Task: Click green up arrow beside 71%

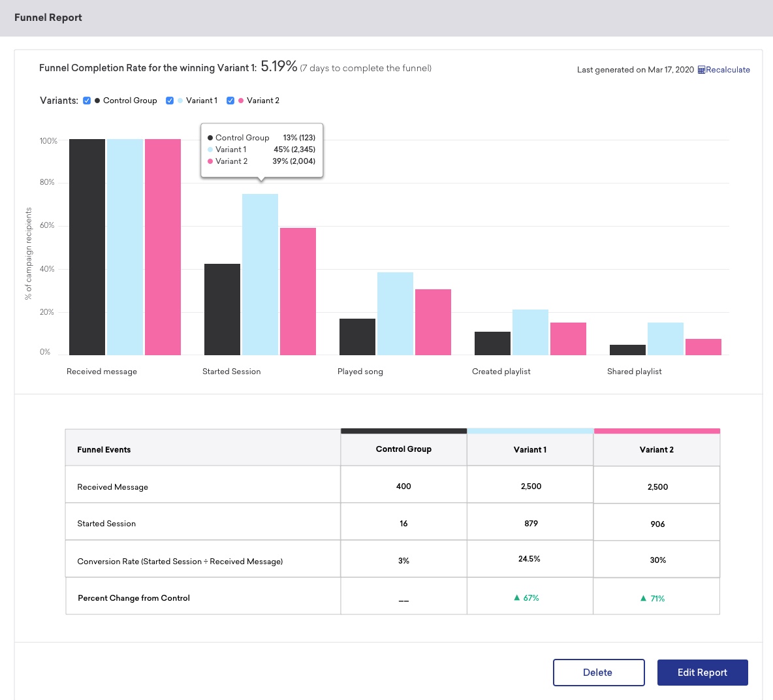Action: 644,598
